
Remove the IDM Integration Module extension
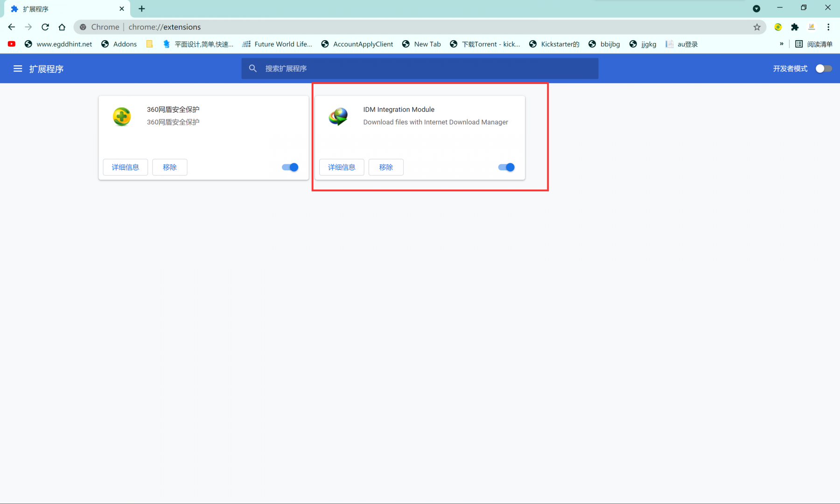coord(386,167)
